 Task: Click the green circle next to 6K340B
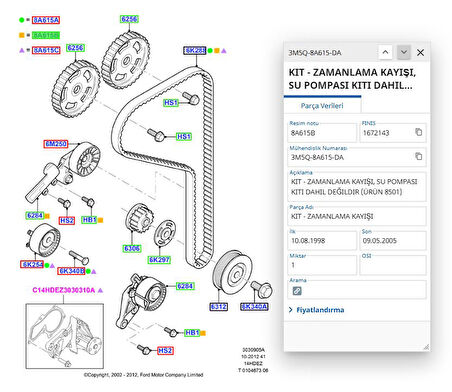tap(88, 271)
